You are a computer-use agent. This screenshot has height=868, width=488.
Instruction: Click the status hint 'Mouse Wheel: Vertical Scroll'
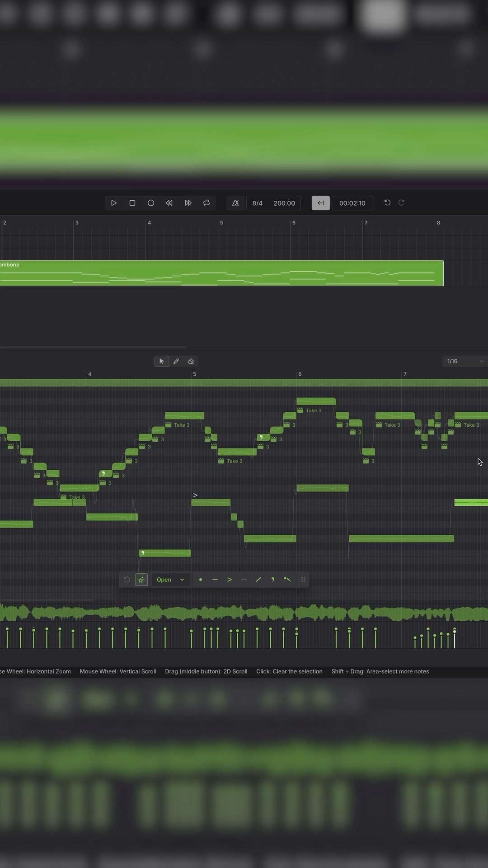[x=118, y=671]
